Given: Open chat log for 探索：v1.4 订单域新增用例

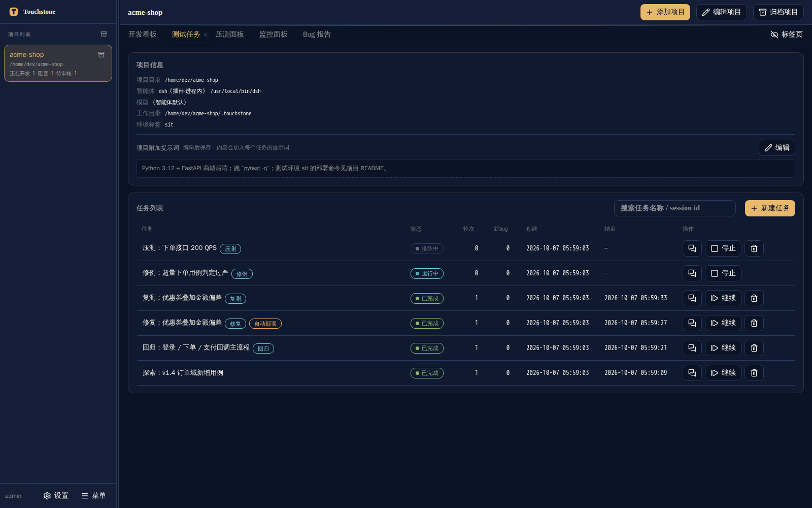Looking at the screenshot, I should pyautogui.click(x=692, y=373).
